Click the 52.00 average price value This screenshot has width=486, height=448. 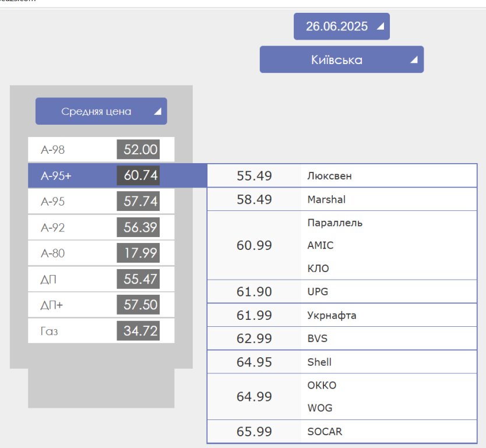[138, 149]
